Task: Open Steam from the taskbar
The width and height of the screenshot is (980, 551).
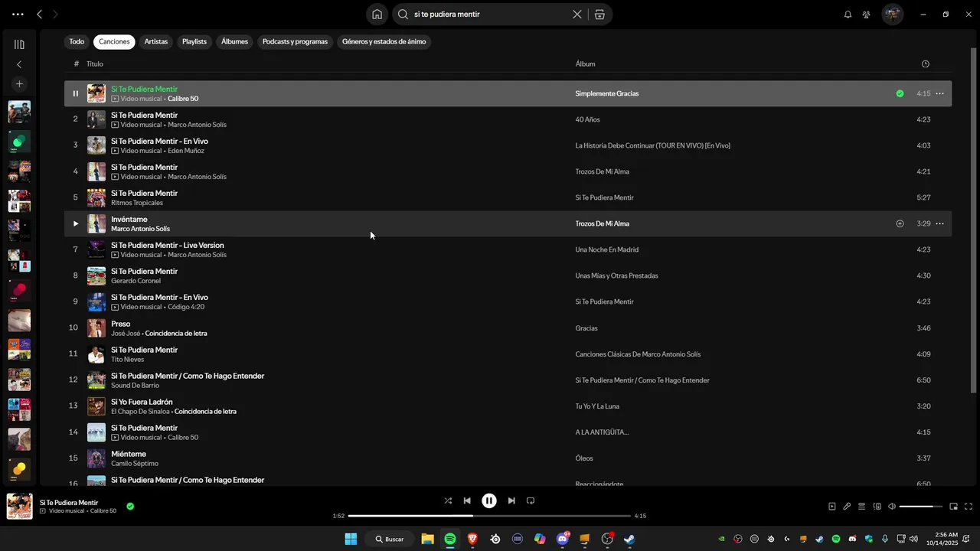Action: coord(629,539)
